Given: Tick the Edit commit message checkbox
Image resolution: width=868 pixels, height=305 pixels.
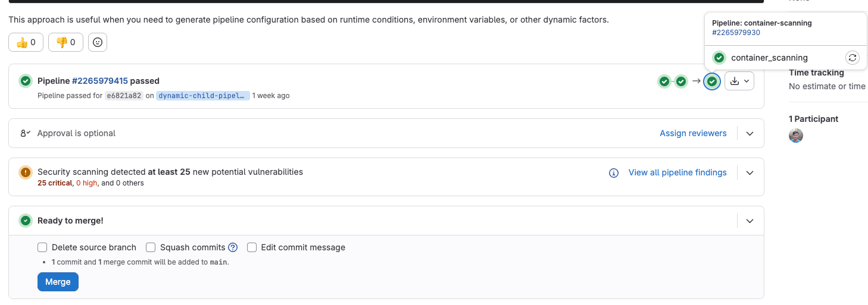Looking at the screenshot, I should (x=252, y=247).
